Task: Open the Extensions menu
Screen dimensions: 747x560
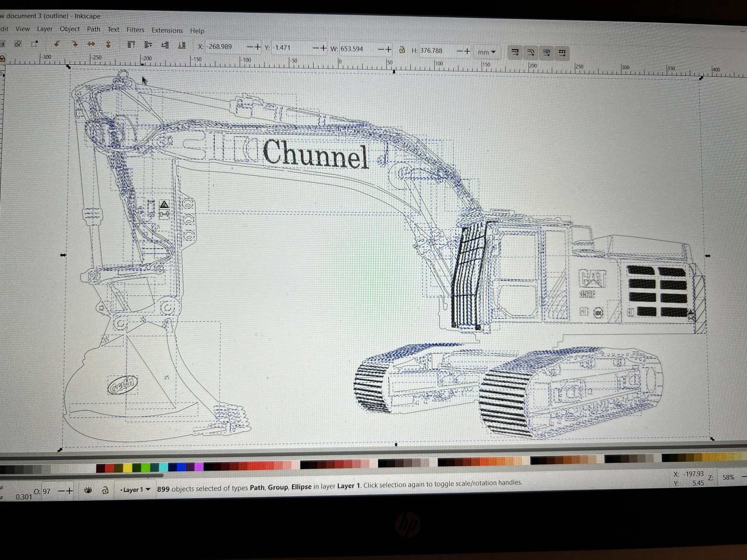Action: [x=167, y=31]
